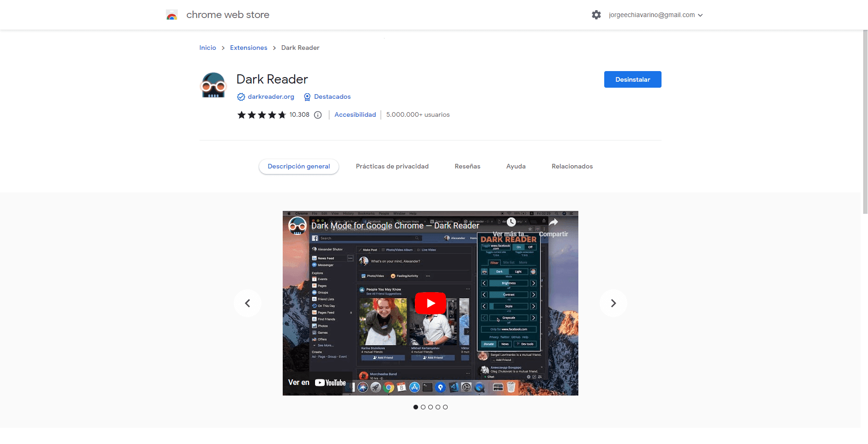Play the Dark Reader YouTube video
This screenshot has width=868, height=444.
(431, 303)
